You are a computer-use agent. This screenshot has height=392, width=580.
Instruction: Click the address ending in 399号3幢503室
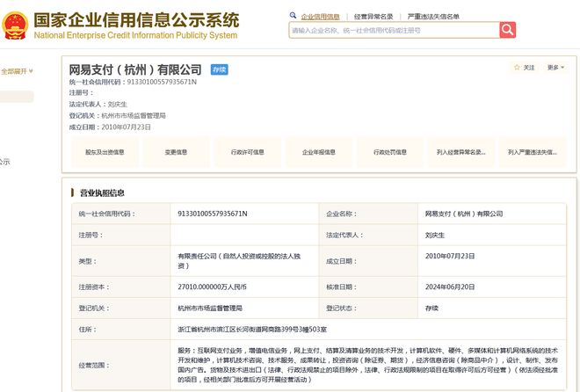click(252, 329)
